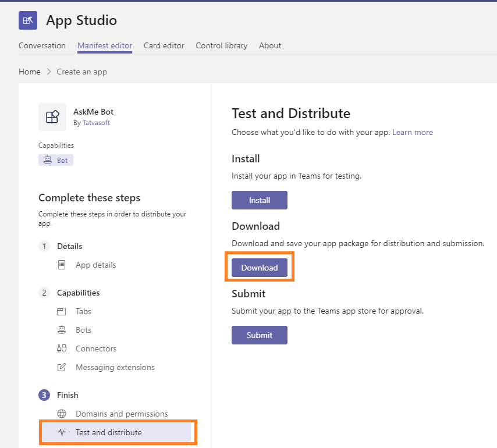Open the About tab

pos(270,45)
